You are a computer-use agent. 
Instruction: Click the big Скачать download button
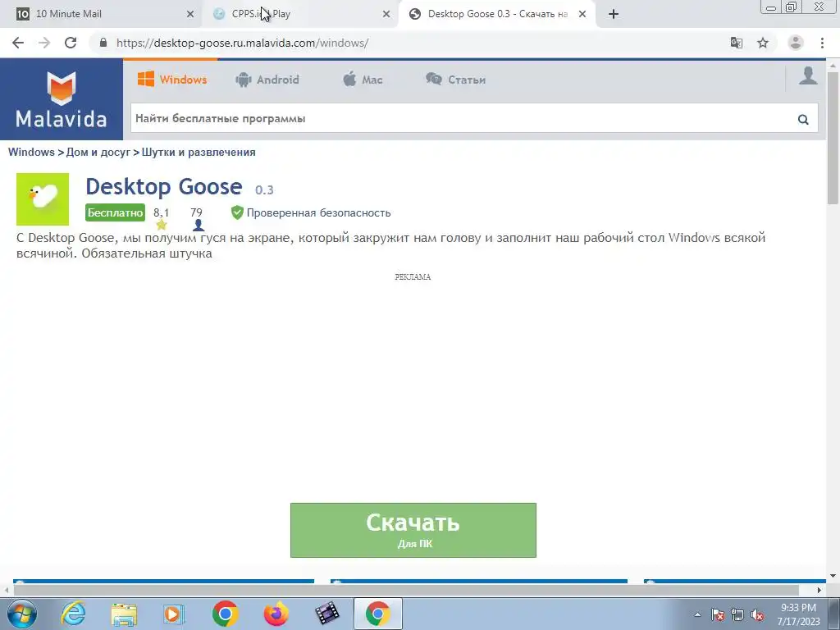(x=413, y=531)
